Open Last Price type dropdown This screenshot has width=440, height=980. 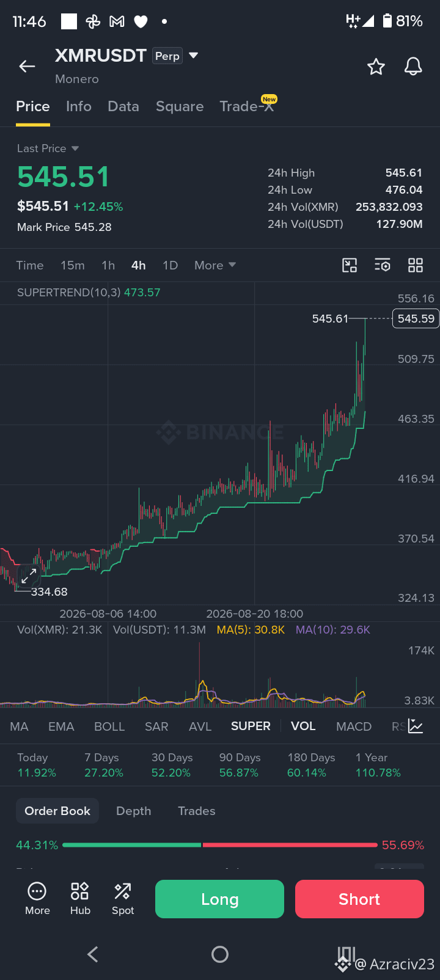48,148
